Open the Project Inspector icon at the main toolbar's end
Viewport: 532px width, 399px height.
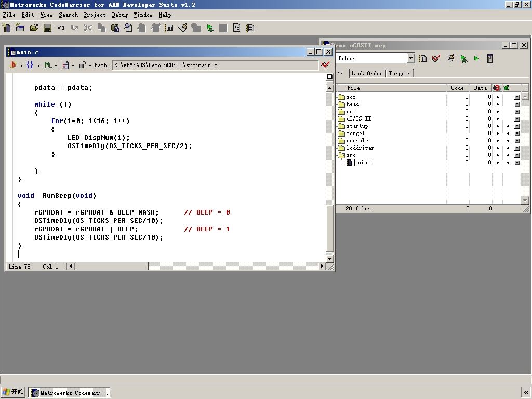(250, 28)
